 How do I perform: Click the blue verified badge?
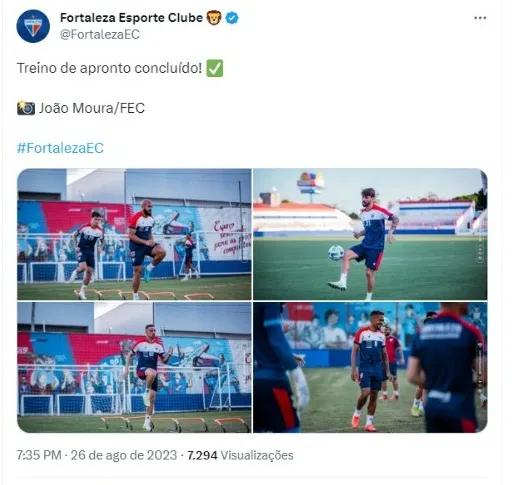tap(232, 18)
